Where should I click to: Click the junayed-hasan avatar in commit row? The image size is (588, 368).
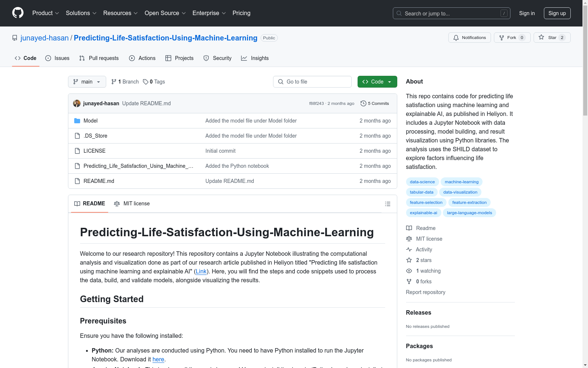77,103
